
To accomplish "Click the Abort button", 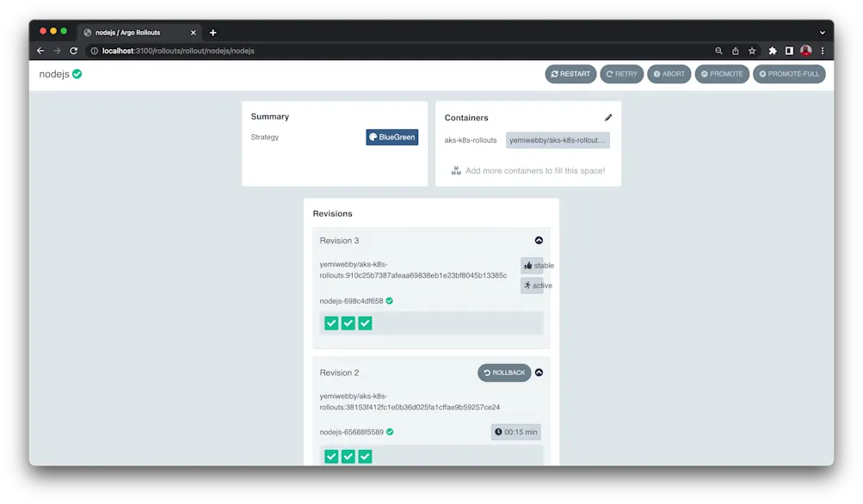I will [669, 74].
